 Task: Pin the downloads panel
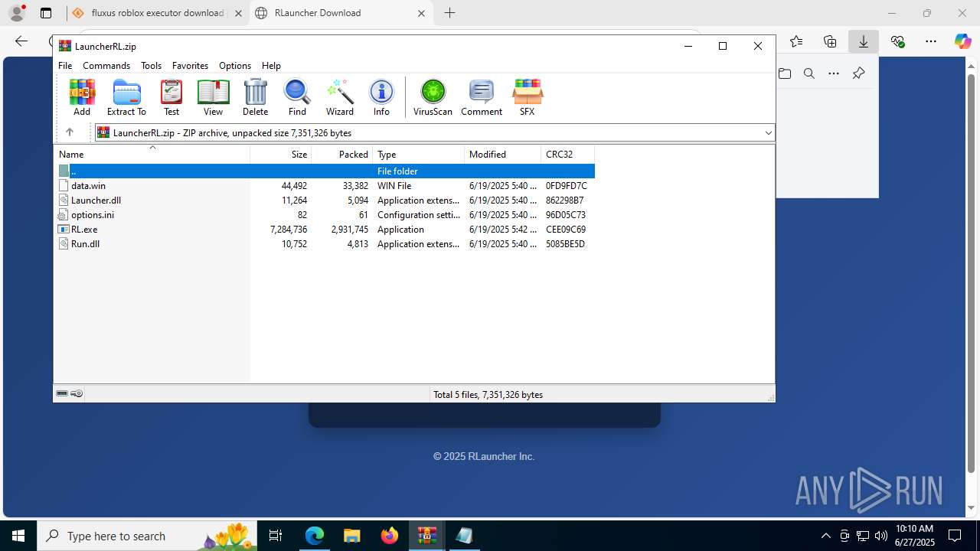click(x=858, y=73)
